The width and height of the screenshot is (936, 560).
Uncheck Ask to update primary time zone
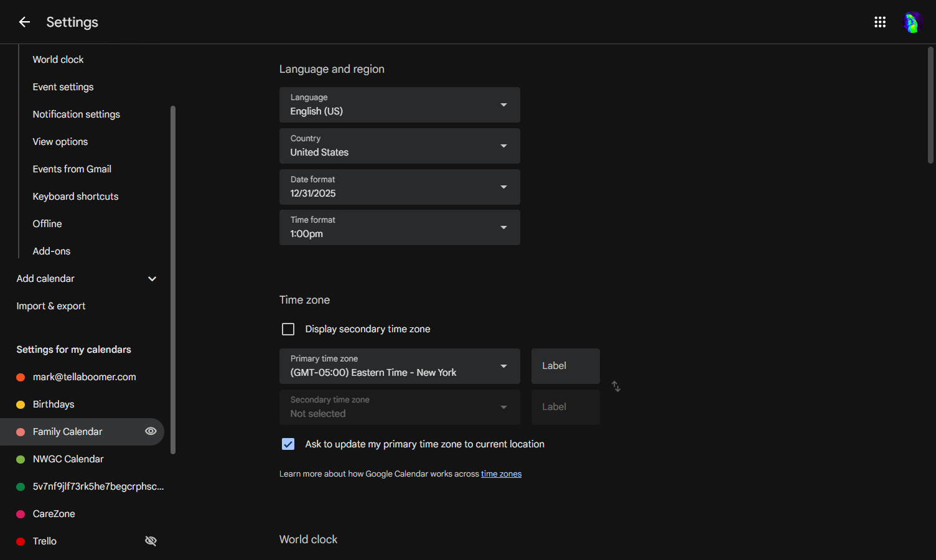point(288,444)
